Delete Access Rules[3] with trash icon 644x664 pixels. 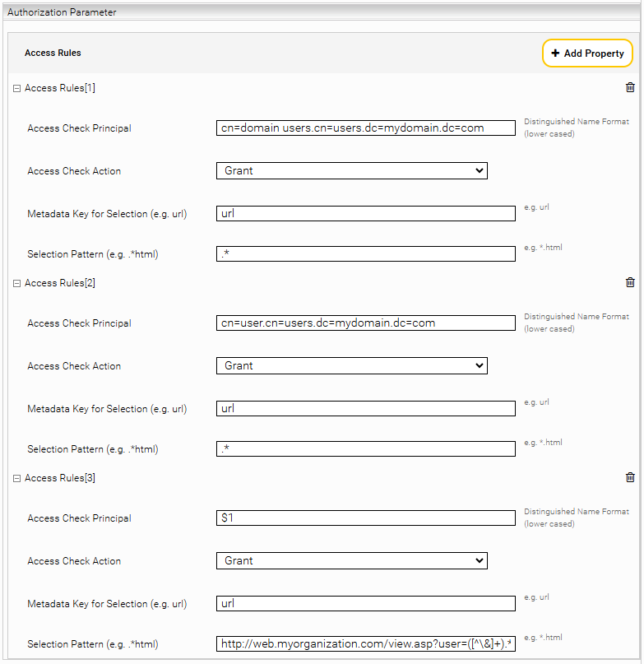630,477
